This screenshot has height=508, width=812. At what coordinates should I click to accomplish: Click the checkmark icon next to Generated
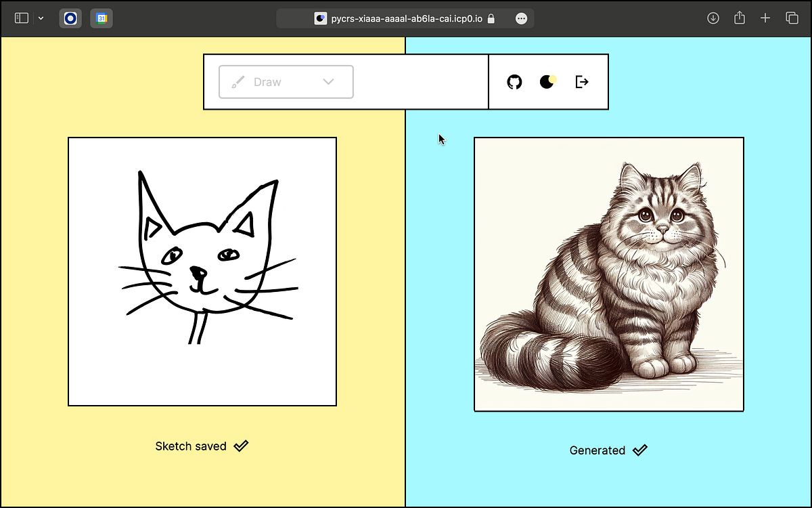pyautogui.click(x=639, y=450)
